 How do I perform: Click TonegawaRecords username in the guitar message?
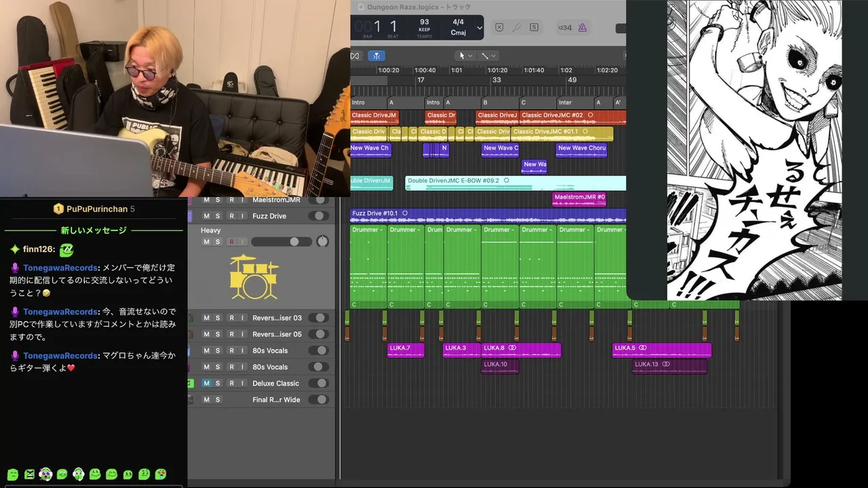point(60,356)
